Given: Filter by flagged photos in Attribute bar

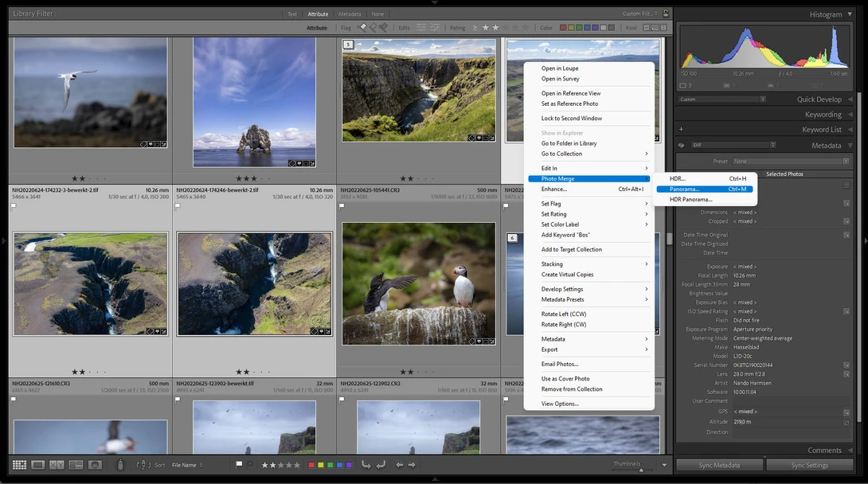Looking at the screenshot, I should point(362,27).
